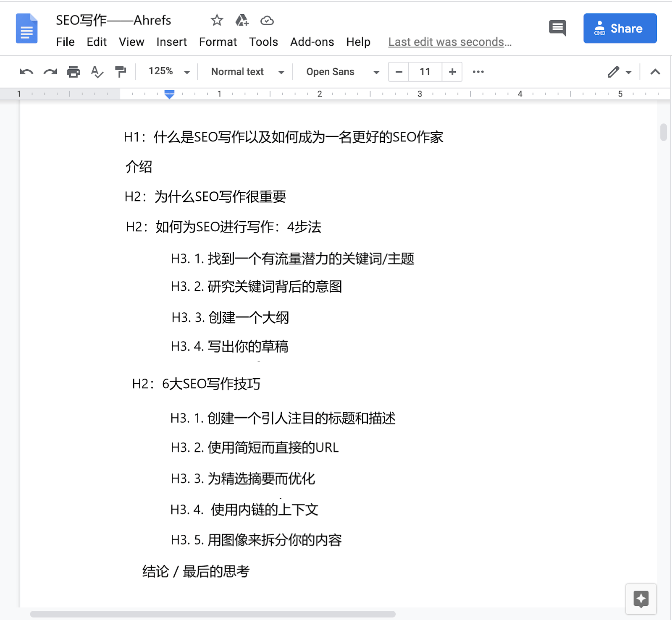Print the document using printer icon

(73, 72)
